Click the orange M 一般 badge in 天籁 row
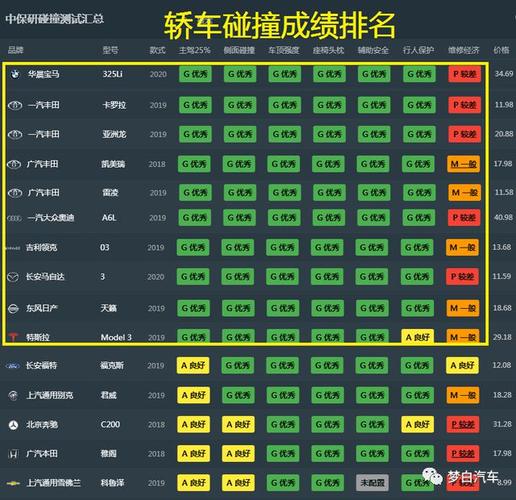Screen dimensions: 516x500 tap(463, 308)
